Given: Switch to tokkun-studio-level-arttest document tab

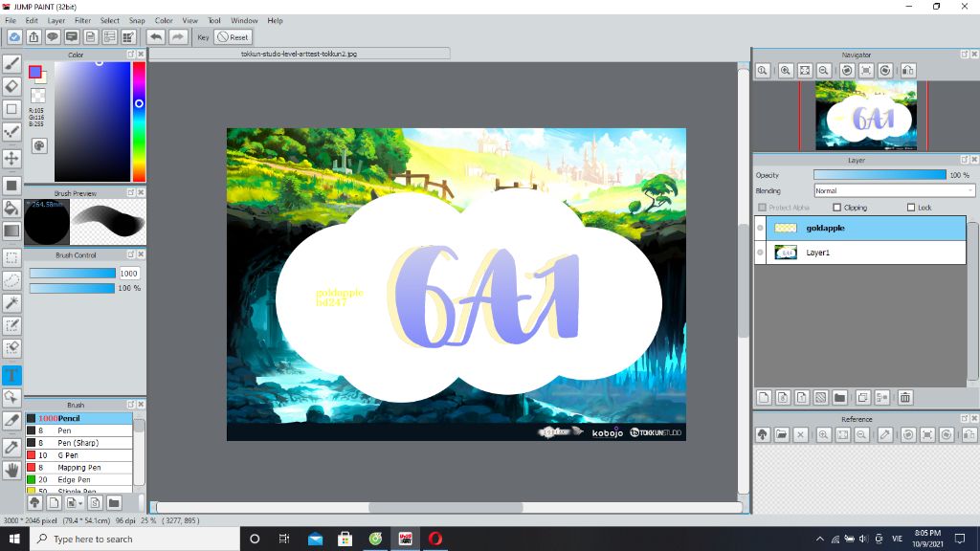Looking at the screenshot, I should click(300, 55).
